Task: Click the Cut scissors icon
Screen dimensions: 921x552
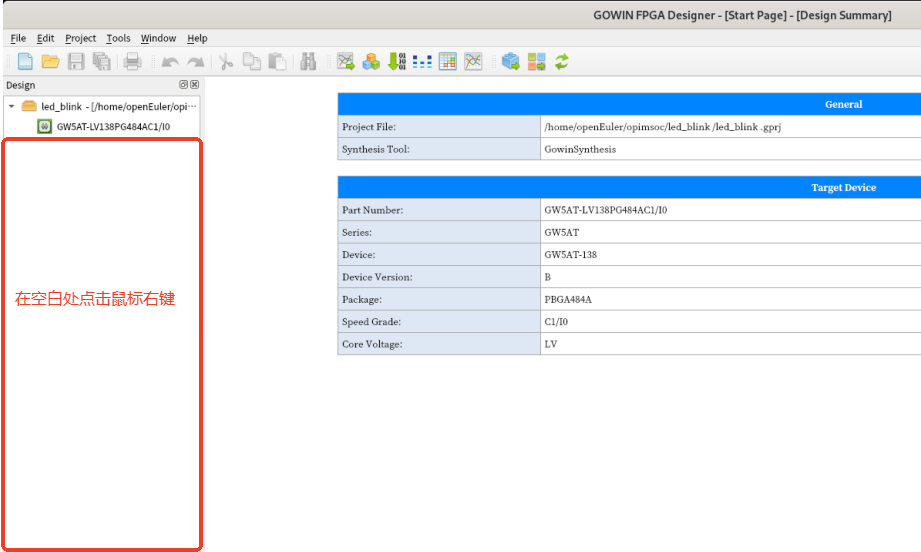Action: coord(226,61)
